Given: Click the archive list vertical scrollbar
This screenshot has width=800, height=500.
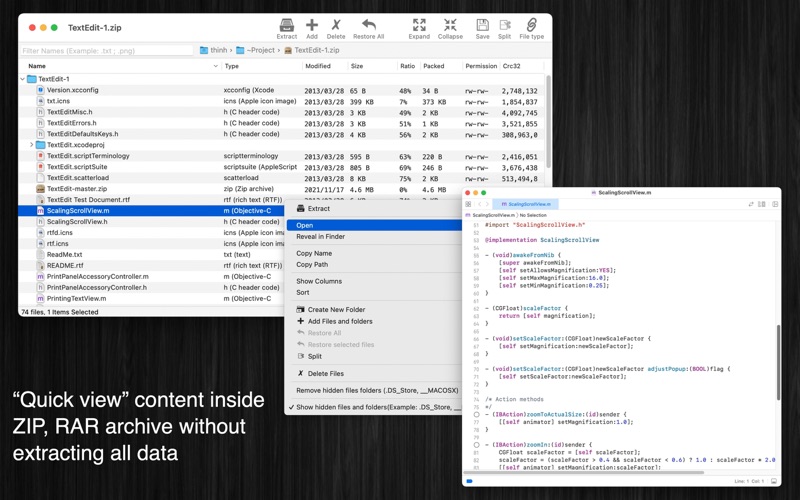Looking at the screenshot, I should click(548, 121).
